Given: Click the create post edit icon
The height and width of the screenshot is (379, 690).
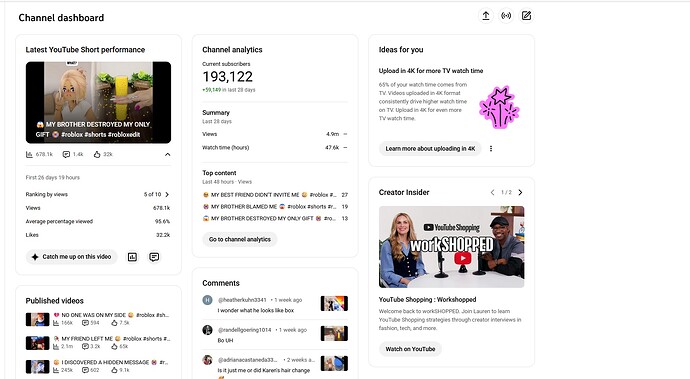Looking at the screenshot, I should (x=526, y=16).
